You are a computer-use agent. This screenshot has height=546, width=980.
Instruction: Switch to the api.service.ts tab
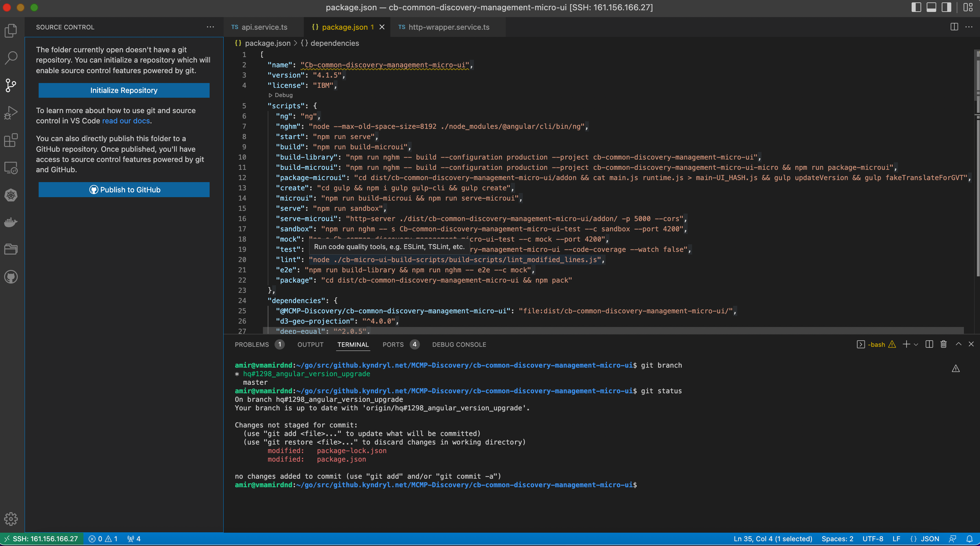point(264,27)
